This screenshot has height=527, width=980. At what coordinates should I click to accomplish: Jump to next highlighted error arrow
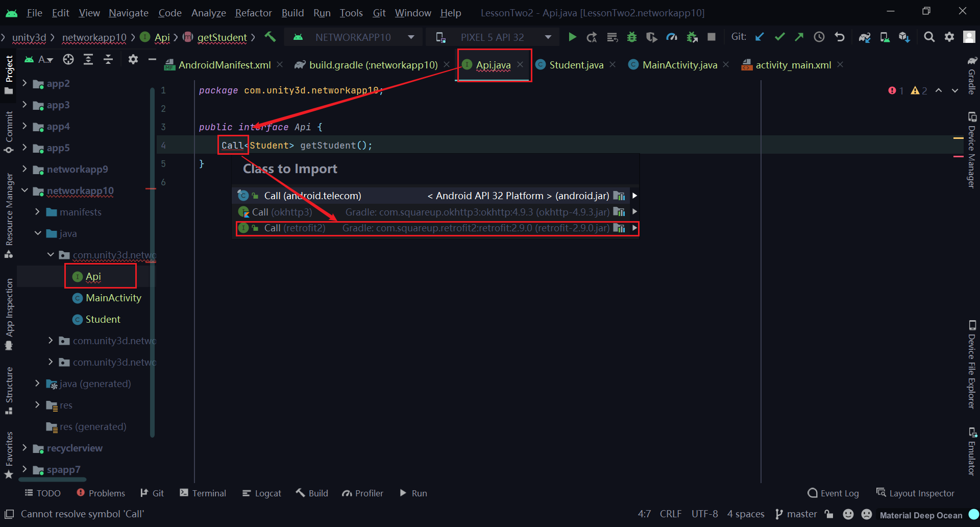pos(955,90)
